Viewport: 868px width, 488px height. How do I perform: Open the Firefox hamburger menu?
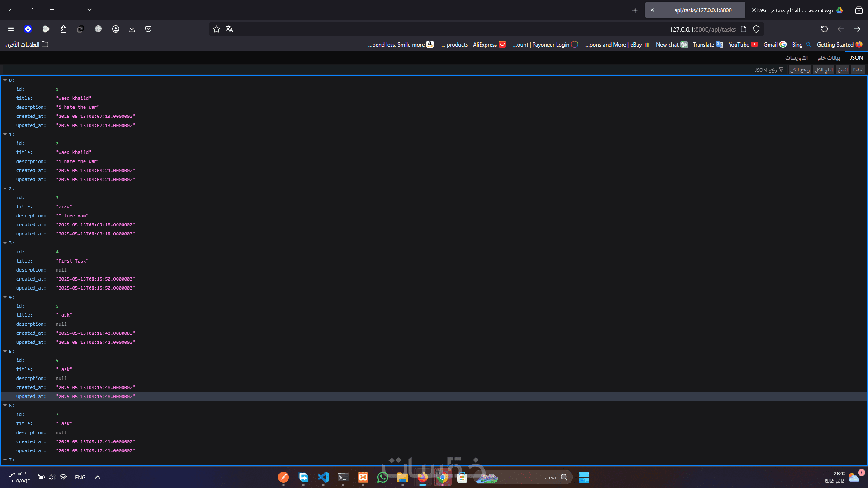click(x=11, y=29)
